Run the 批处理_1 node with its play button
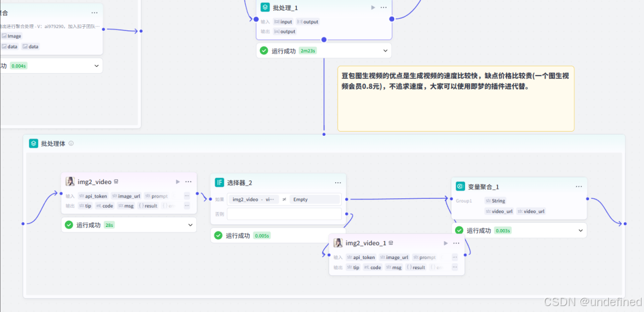Viewport: 644px width, 312px height. (373, 7)
